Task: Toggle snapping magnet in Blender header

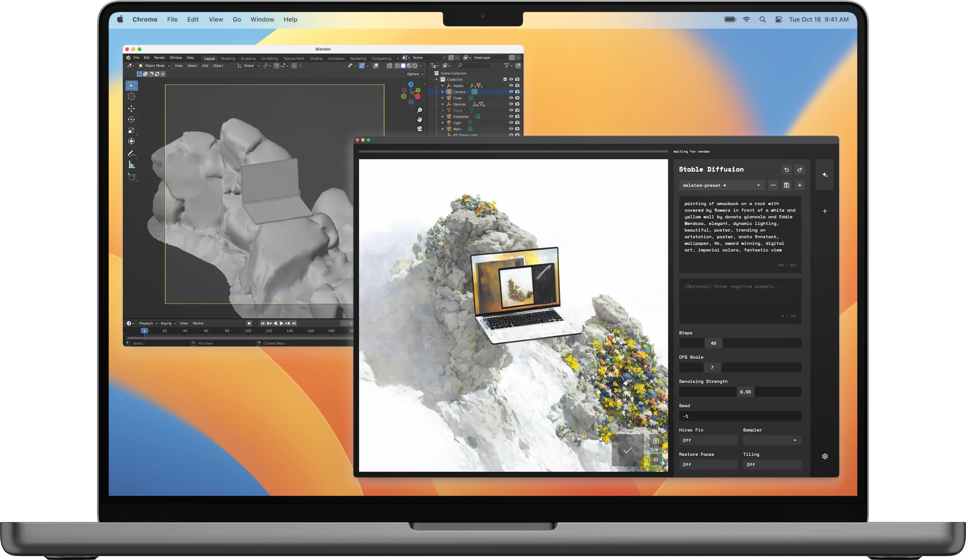Action: (x=276, y=66)
